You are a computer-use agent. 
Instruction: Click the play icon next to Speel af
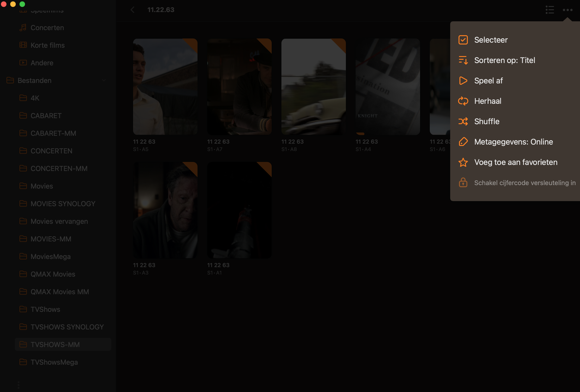[463, 81]
